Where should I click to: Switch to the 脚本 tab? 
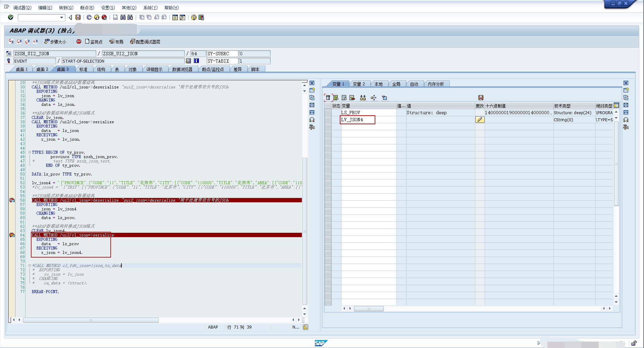tap(255, 69)
